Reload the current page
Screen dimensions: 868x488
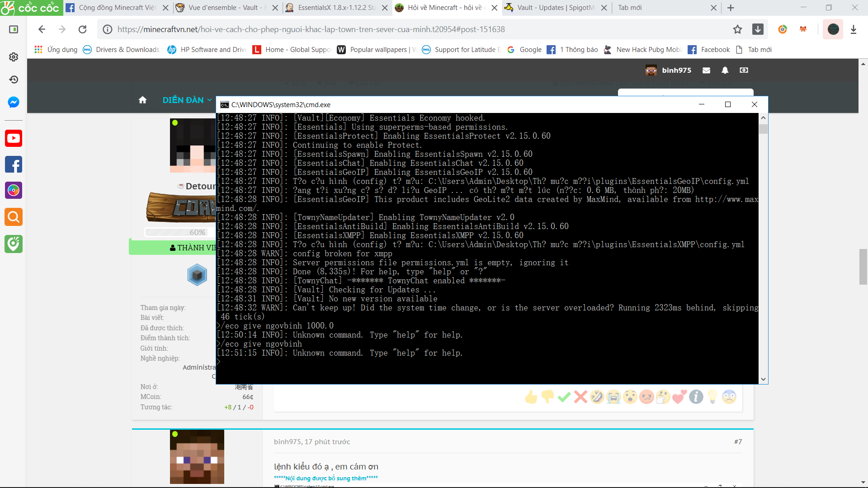(x=82, y=29)
